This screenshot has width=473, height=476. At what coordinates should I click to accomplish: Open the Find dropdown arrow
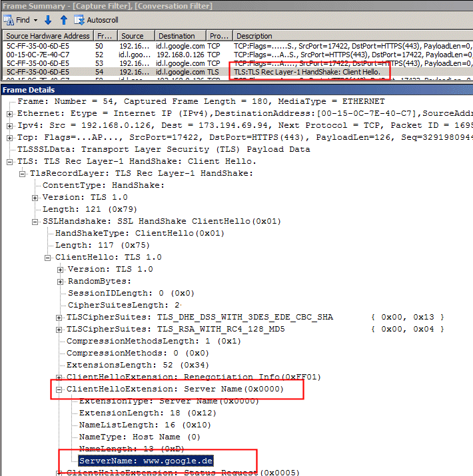click(35, 21)
